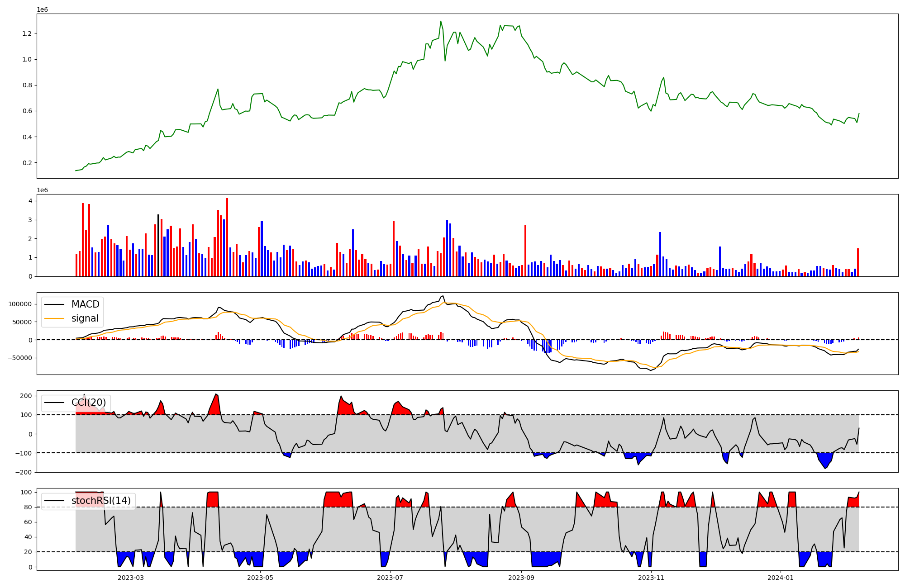Click the orange signal line sample in legend
This screenshot has width=905, height=588.
(54, 318)
